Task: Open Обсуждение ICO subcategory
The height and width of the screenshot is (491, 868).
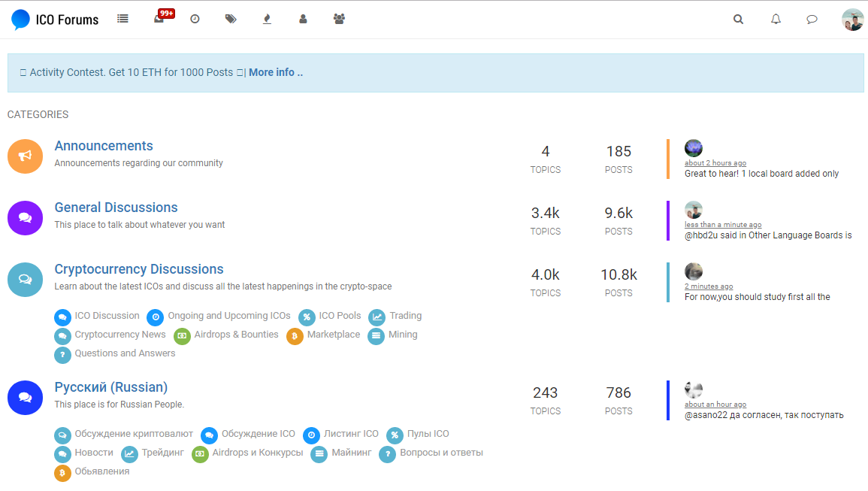Action: pos(258,433)
